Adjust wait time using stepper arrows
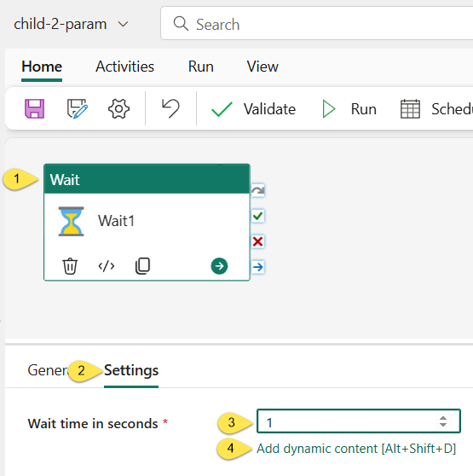This screenshot has width=473, height=476. 443,421
